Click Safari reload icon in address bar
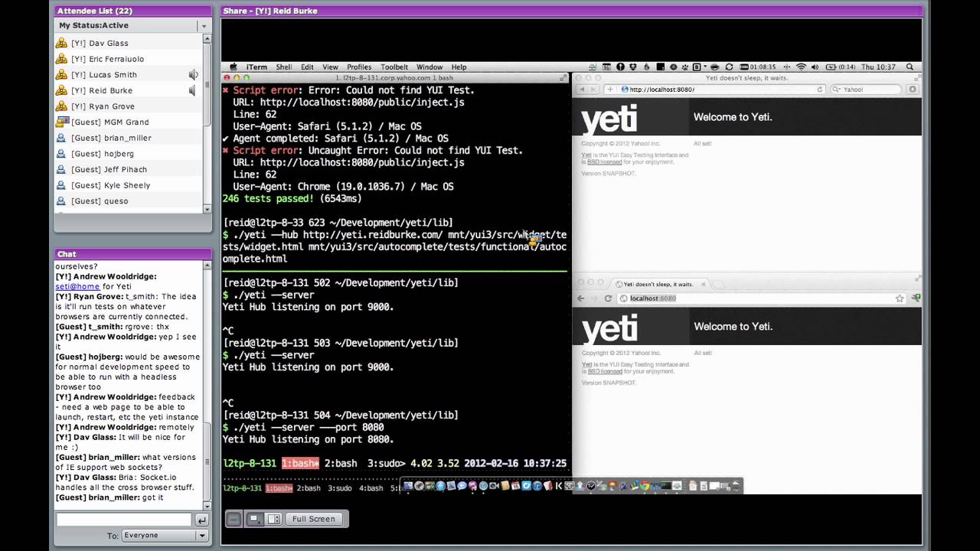Screen dimensions: 980x551 819,90
